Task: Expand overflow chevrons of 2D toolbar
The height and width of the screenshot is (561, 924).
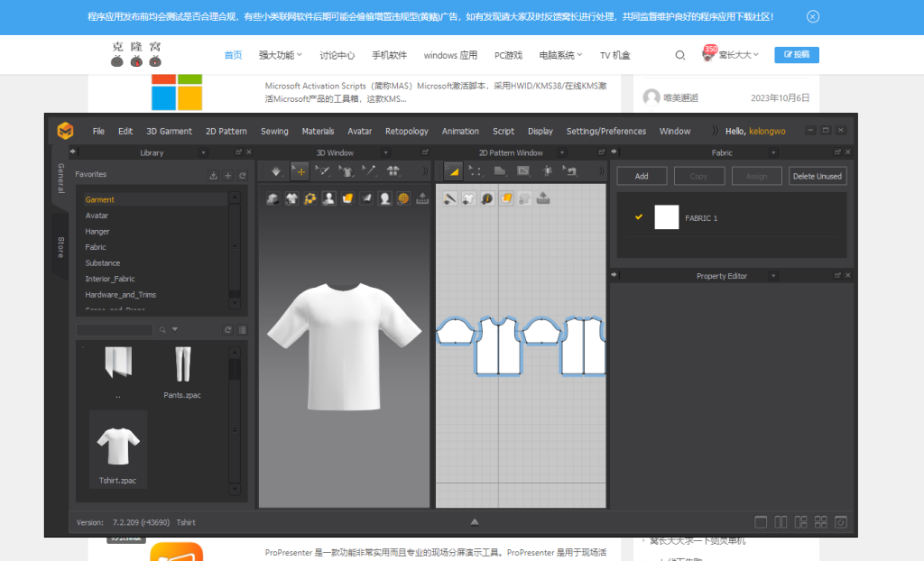Action: [601, 171]
